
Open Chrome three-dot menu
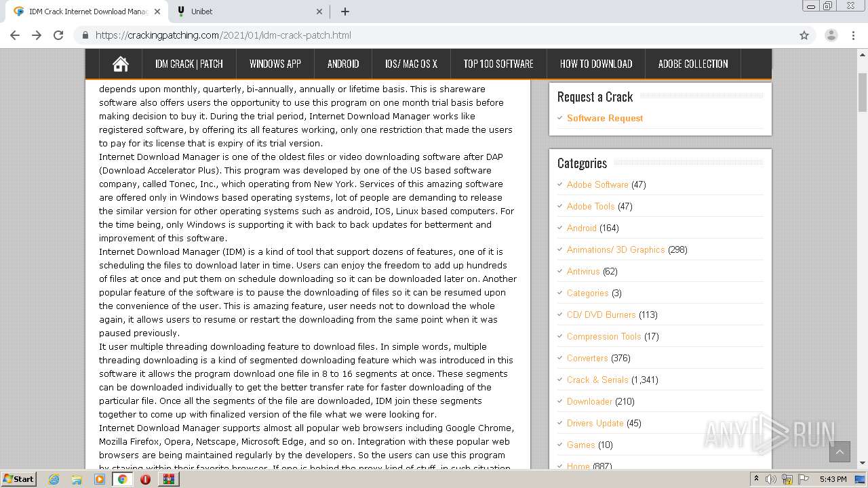(853, 35)
